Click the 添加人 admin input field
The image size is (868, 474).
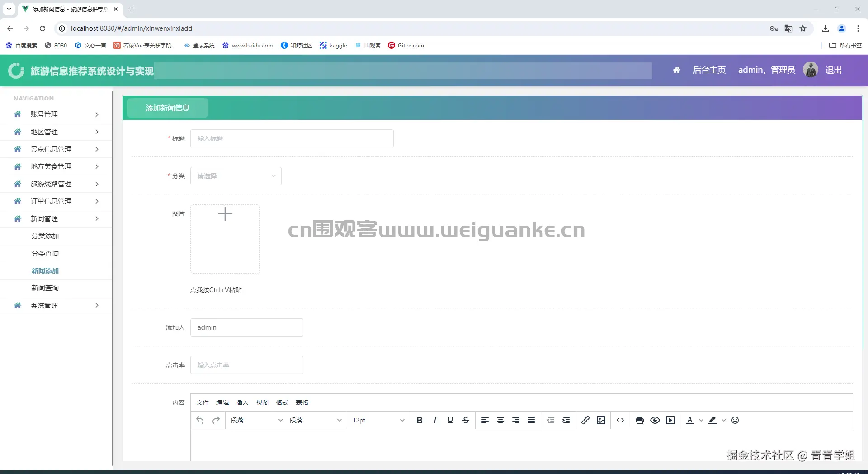click(247, 327)
